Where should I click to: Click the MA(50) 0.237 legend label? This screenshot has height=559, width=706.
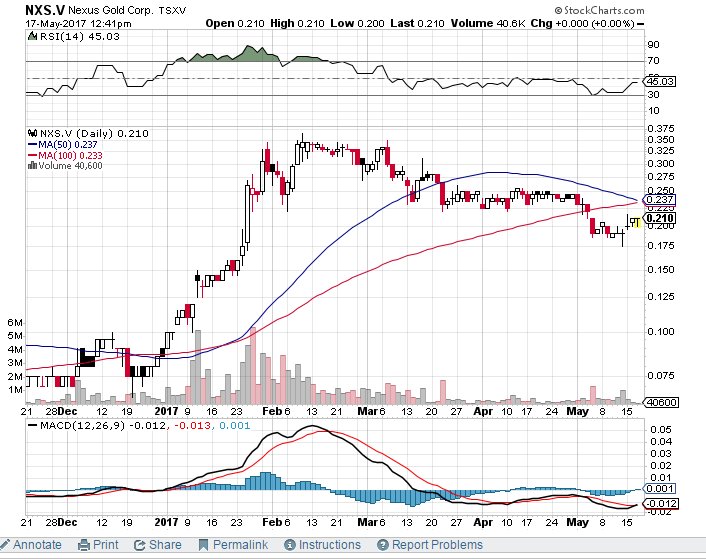(x=68, y=144)
